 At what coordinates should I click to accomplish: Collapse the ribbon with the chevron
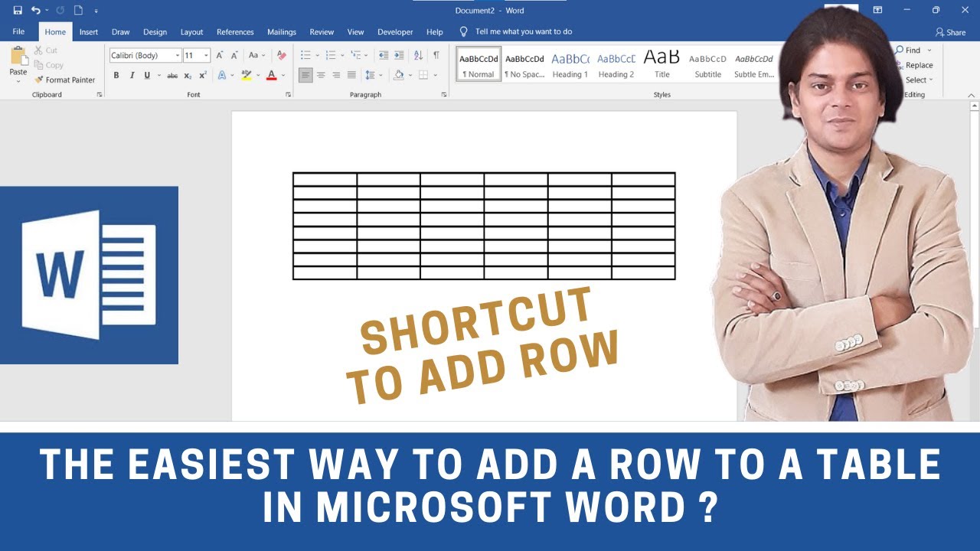[972, 94]
